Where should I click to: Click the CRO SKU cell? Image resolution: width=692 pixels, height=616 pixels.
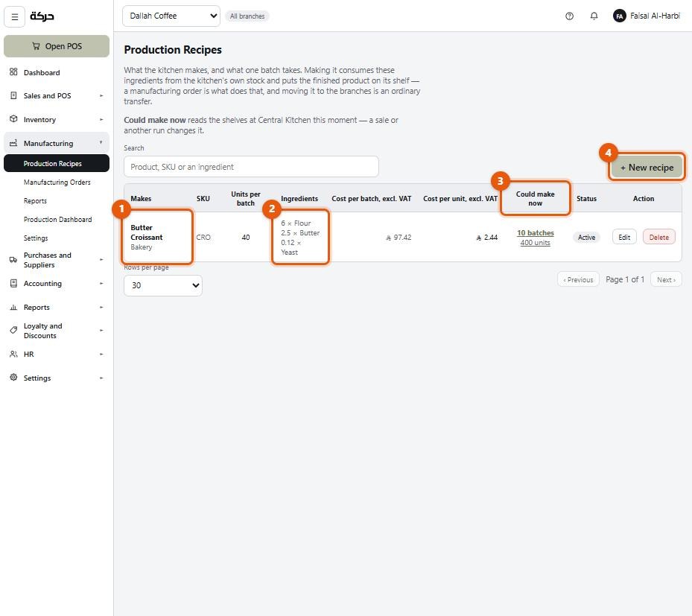pyautogui.click(x=203, y=237)
